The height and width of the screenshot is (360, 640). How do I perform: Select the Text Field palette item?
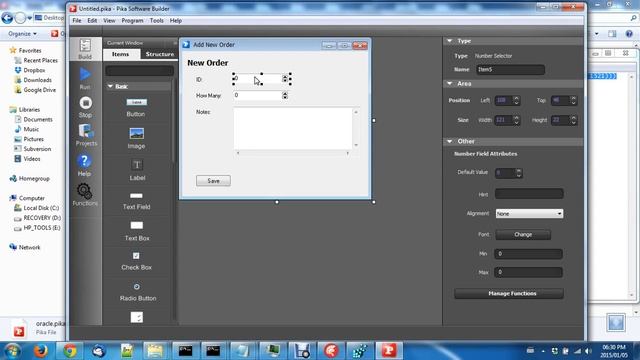point(136,201)
